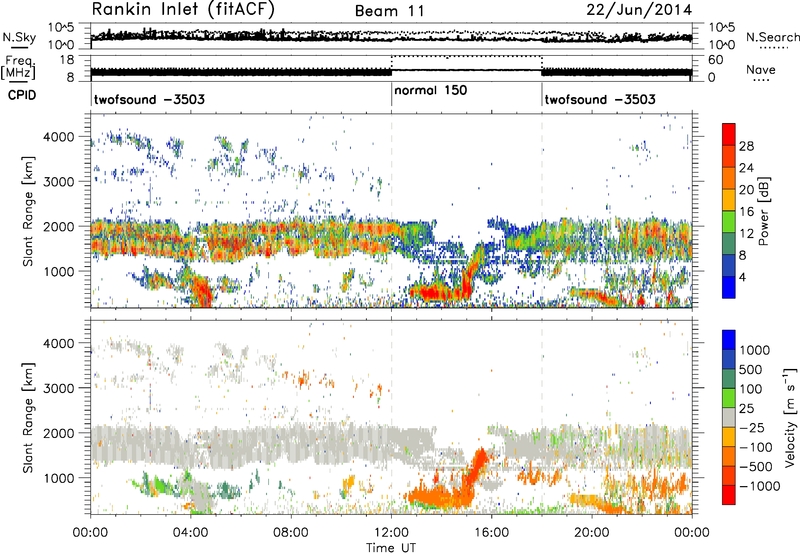Click the 'CPID' row label
The width and height of the screenshot is (800, 554).
click(x=22, y=95)
